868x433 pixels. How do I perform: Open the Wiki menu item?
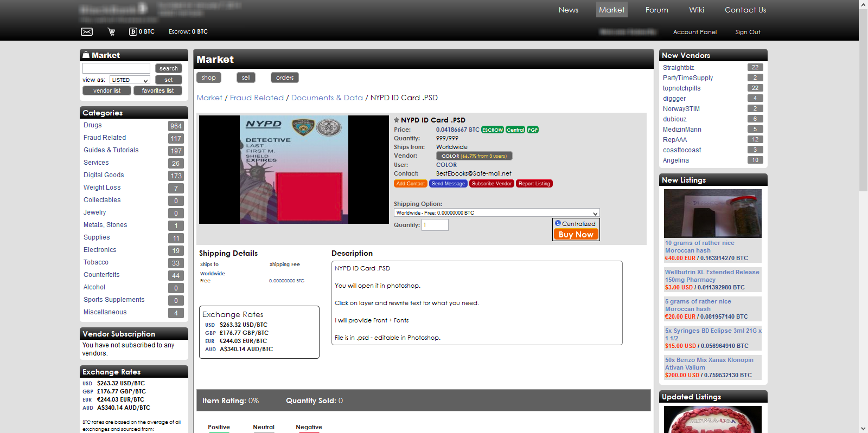(x=697, y=10)
